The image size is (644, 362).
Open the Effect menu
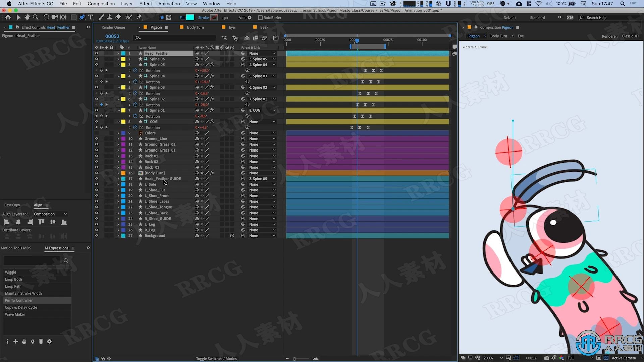pyautogui.click(x=146, y=4)
